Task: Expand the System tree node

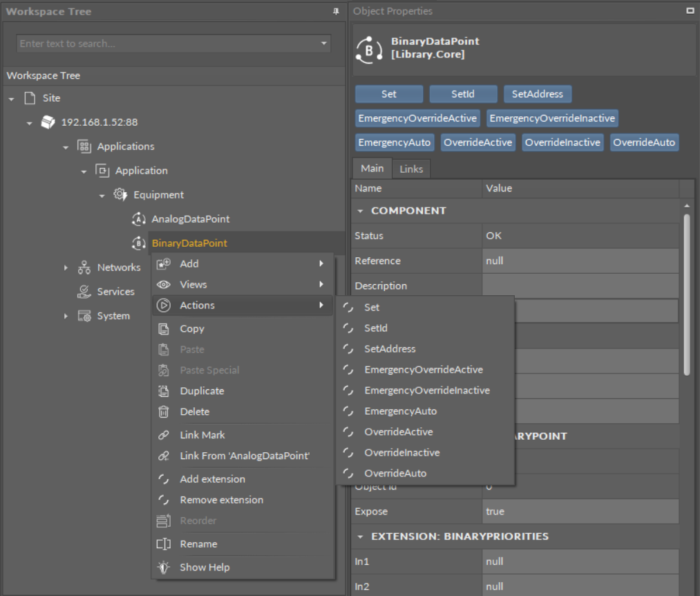Action: tap(66, 316)
